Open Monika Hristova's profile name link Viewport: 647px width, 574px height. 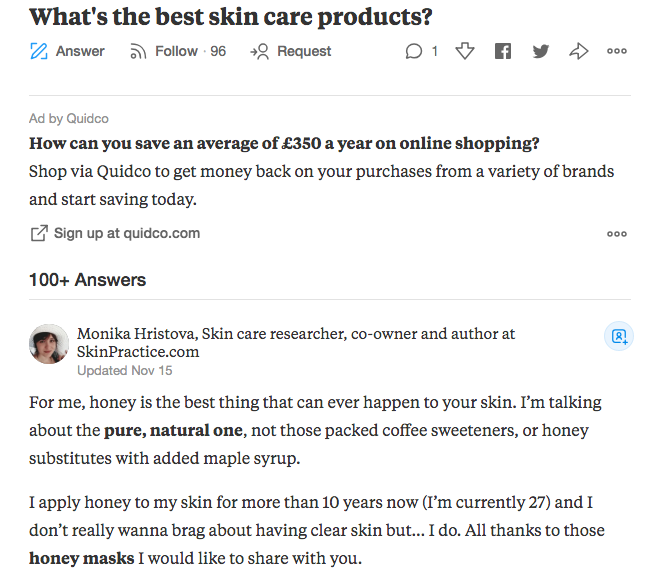coord(136,333)
